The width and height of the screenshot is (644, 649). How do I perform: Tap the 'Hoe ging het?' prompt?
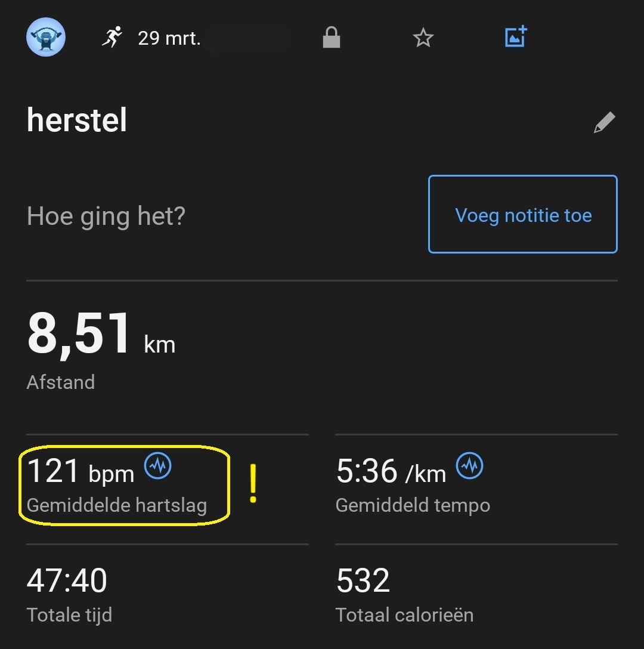(x=106, y=215)
